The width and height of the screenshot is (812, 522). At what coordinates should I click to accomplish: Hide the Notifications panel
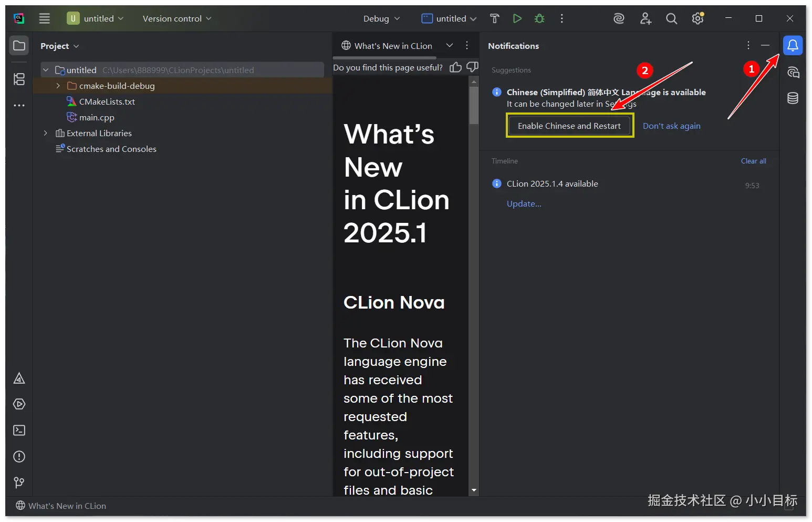[x=765, y=46]
